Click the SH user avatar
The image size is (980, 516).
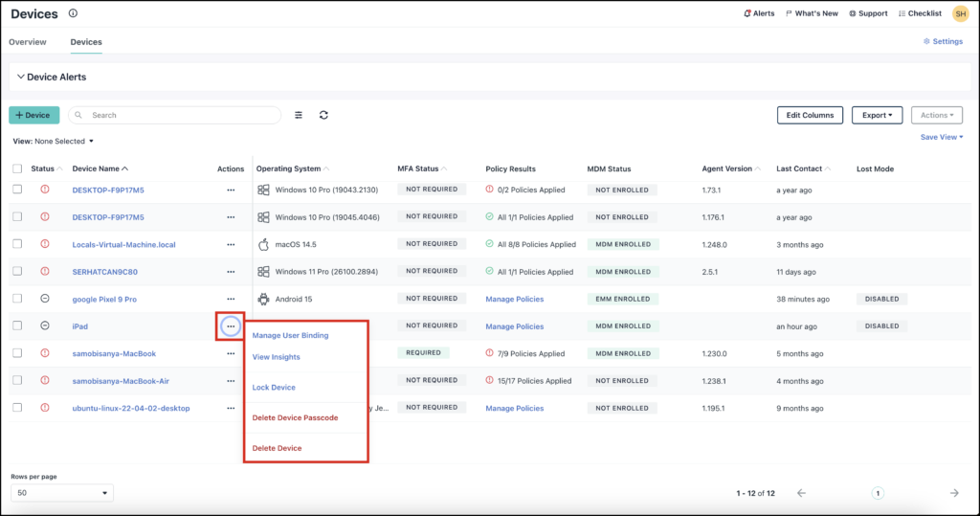961,13
